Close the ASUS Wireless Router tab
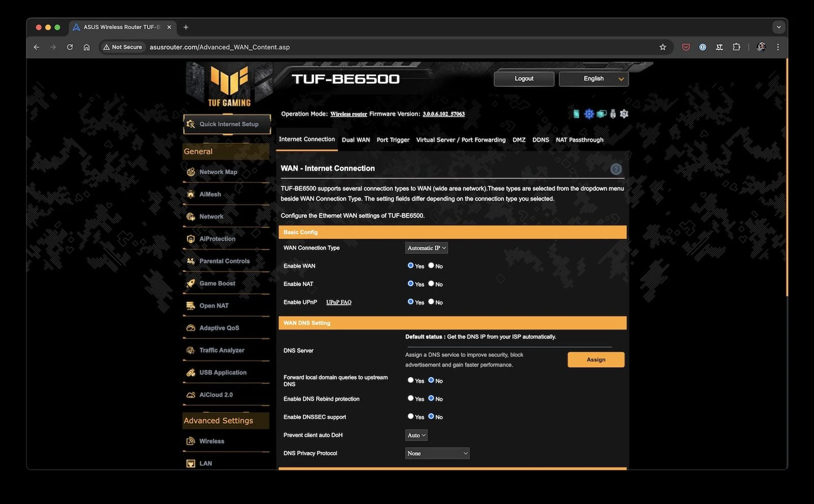 169,27
